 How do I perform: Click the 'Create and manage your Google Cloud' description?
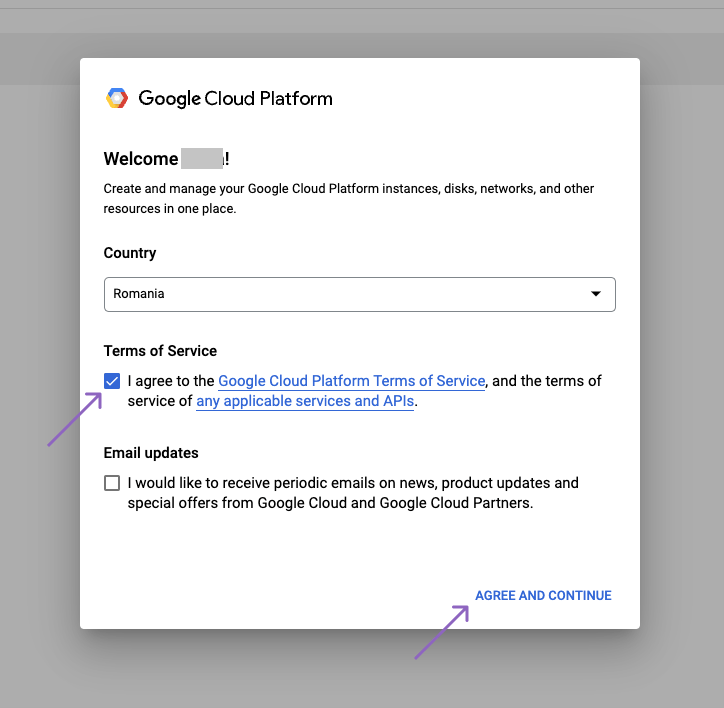click(x=349, y=199)
